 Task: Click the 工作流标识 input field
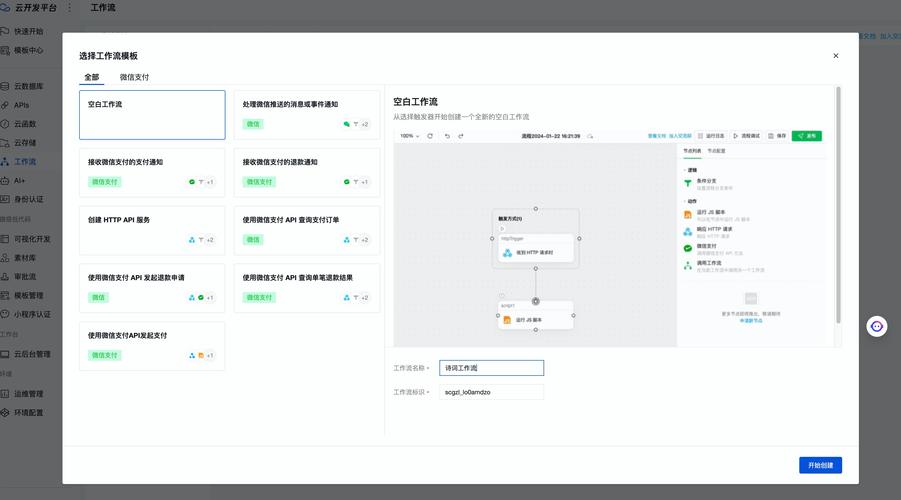tap(491, 392)
